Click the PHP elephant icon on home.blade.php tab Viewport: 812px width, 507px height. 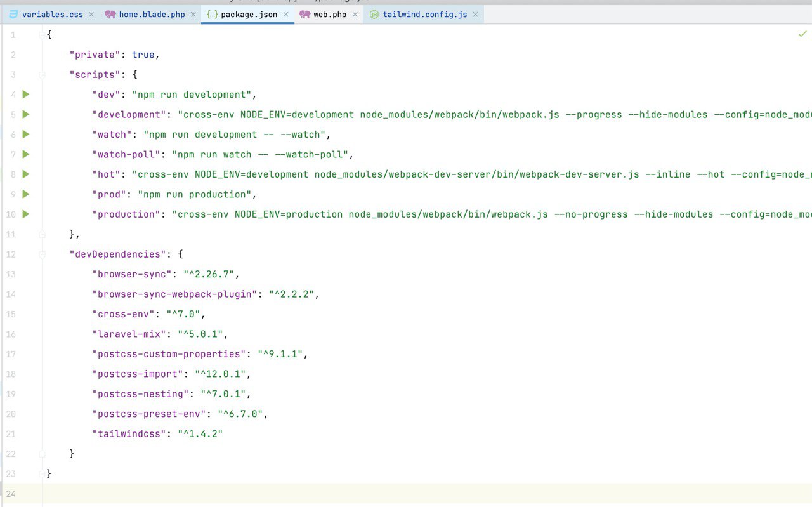[x=111, y=14]
